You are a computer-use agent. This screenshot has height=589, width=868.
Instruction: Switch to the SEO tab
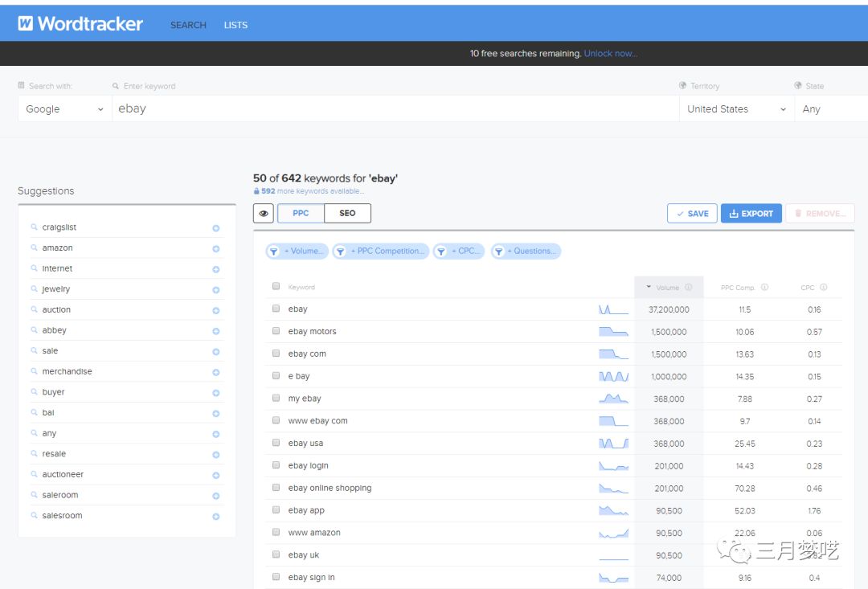pyautogui.click(x=348, y=213)
